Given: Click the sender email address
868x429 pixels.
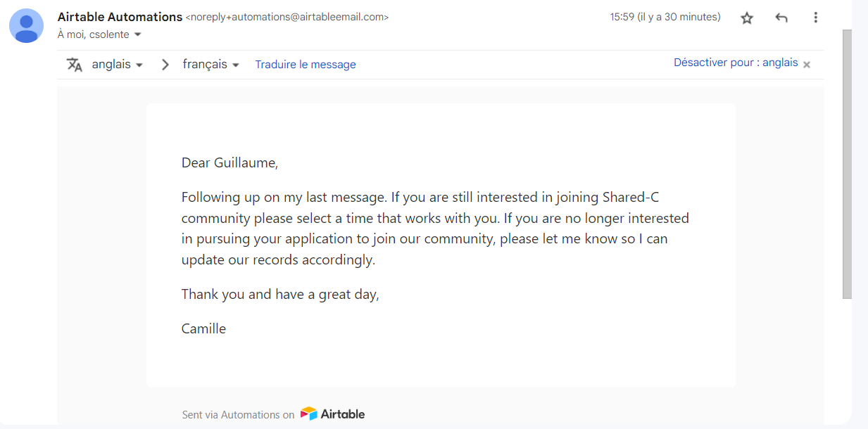Looking at the screenshot, I should pos(287,17).
